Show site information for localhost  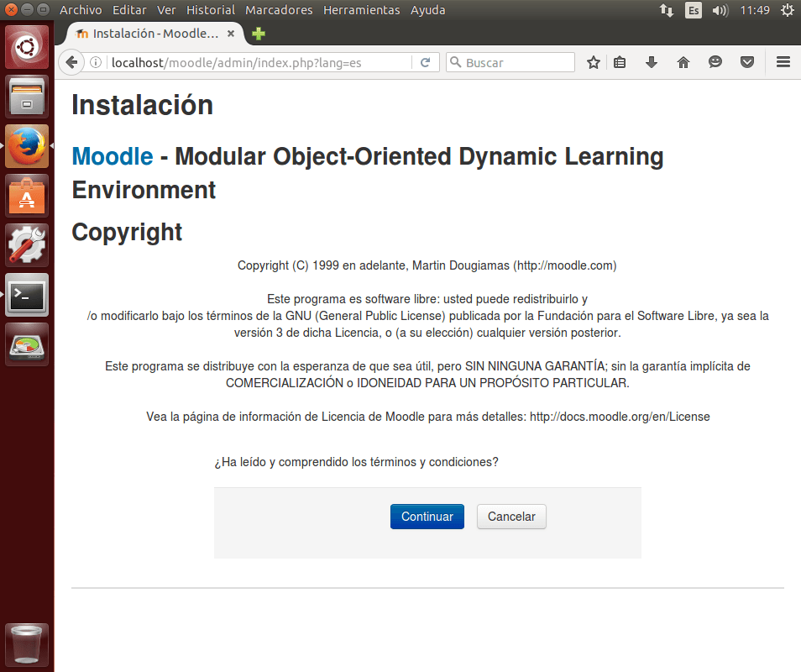(96, 62)
